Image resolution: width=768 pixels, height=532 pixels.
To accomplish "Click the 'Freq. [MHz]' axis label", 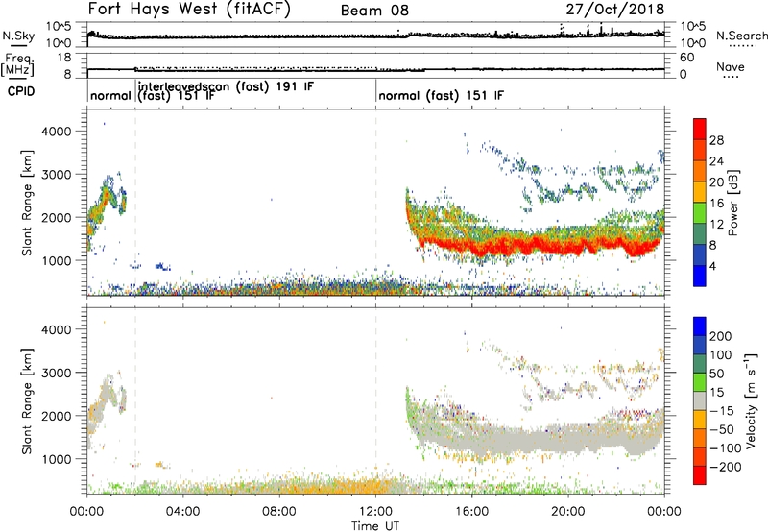I will click(18, 64).
